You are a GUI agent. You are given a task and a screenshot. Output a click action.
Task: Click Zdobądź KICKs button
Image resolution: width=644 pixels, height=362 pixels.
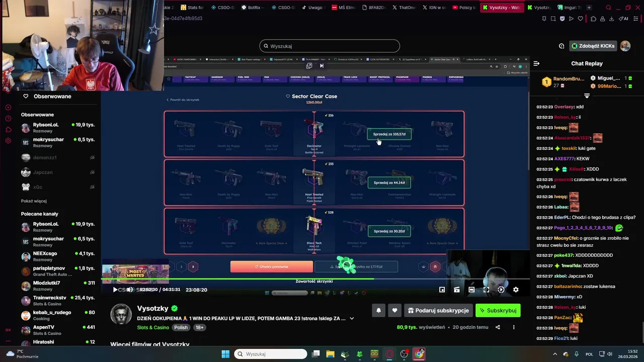(593, 46)
